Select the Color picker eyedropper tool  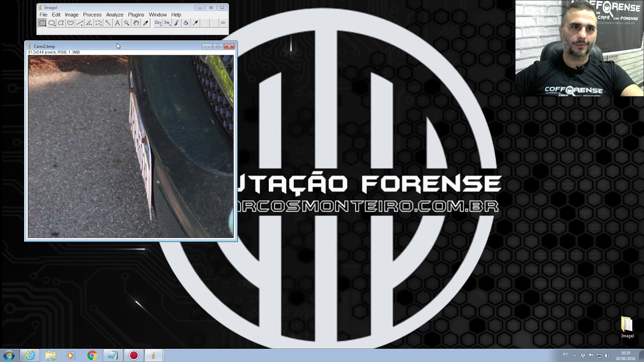pyautogui.click(x=145, y=23)
